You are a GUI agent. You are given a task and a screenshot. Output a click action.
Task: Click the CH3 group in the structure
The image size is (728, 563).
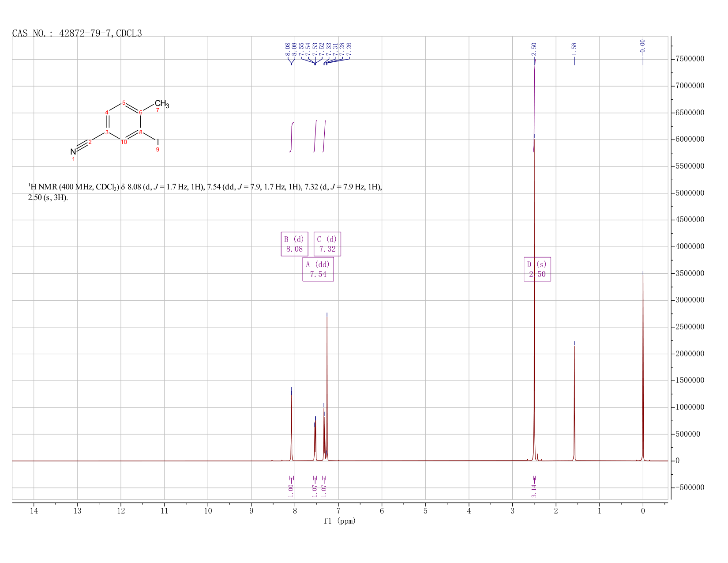[162, 104]
